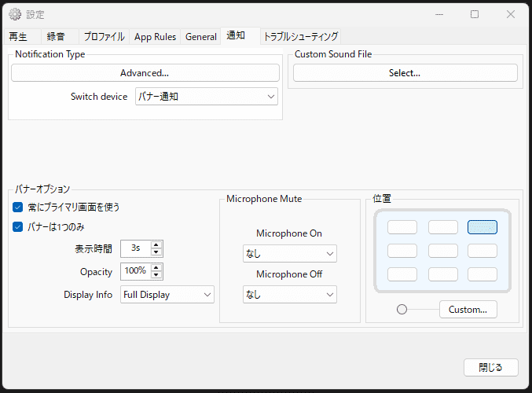Decrease Opacity with the down arrow

pos(156,275)
